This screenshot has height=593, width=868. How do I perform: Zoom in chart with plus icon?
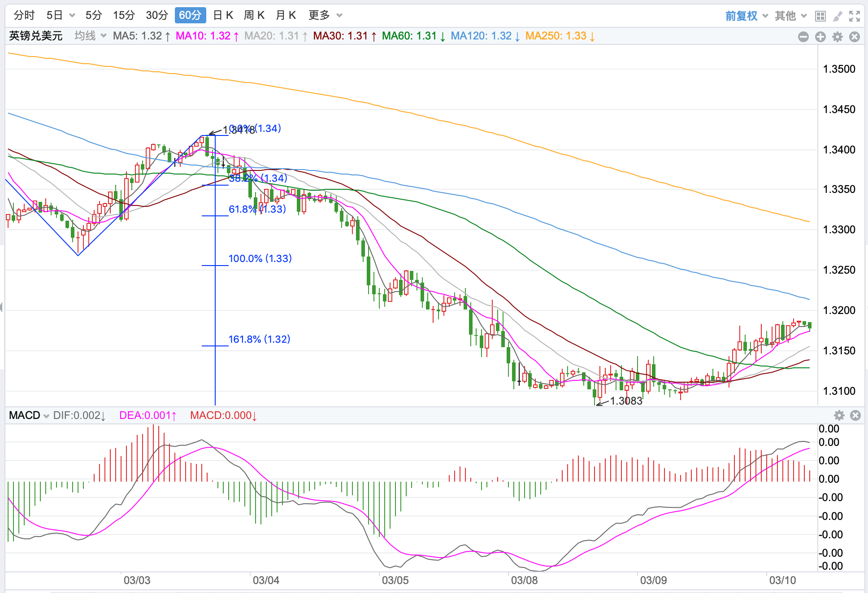pyautogui.click(x=820, y=37)
